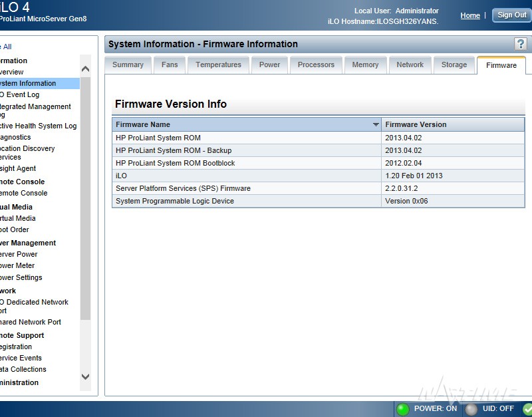Click the sidebar scroll down arrow
The height and width of the screenshot is (417, 532).
click(x=86, y=376)
